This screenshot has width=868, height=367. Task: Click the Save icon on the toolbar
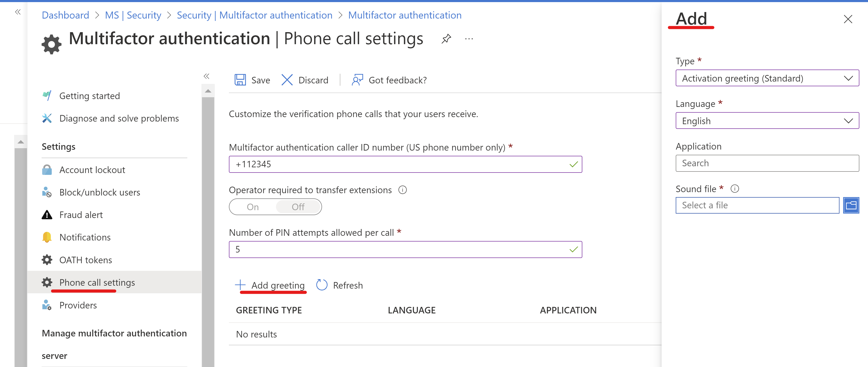pos(240,80)
